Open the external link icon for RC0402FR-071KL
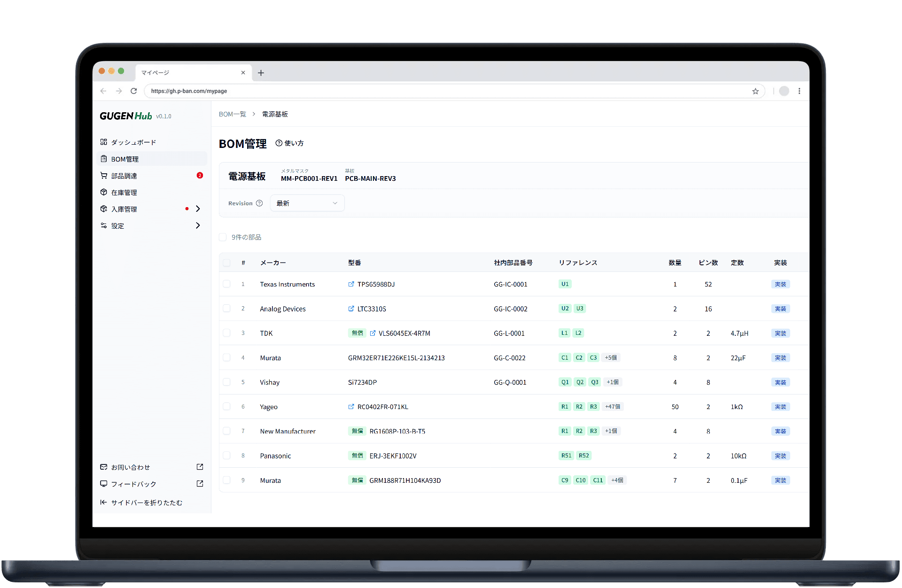The width and height of the screenshot is (902, 588). click(x=351, y=407)
